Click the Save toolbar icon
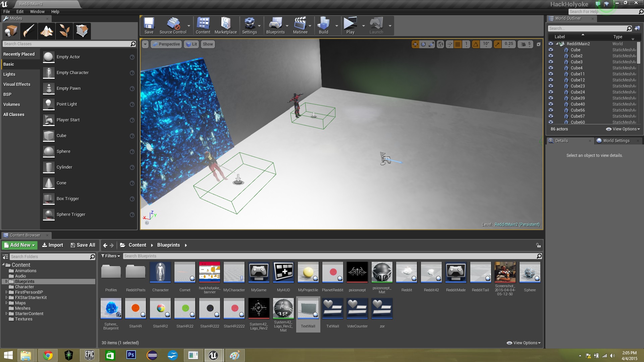 pyautogui.click(x=149, y=25)
